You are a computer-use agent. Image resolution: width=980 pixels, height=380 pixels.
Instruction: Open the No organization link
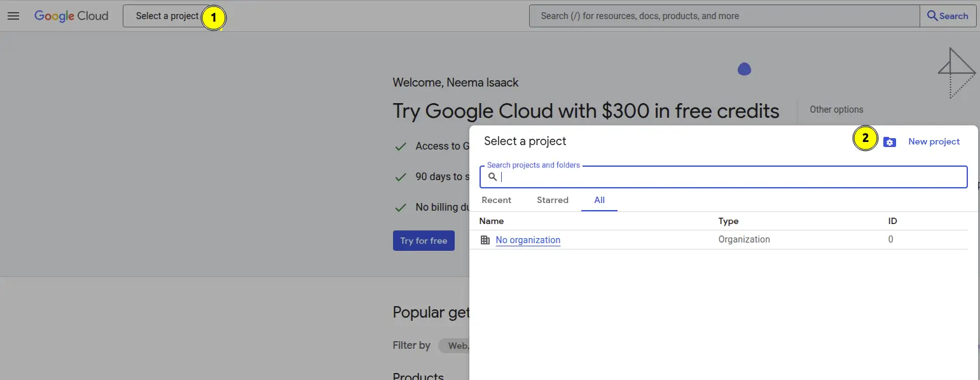[x=528, y=240]
